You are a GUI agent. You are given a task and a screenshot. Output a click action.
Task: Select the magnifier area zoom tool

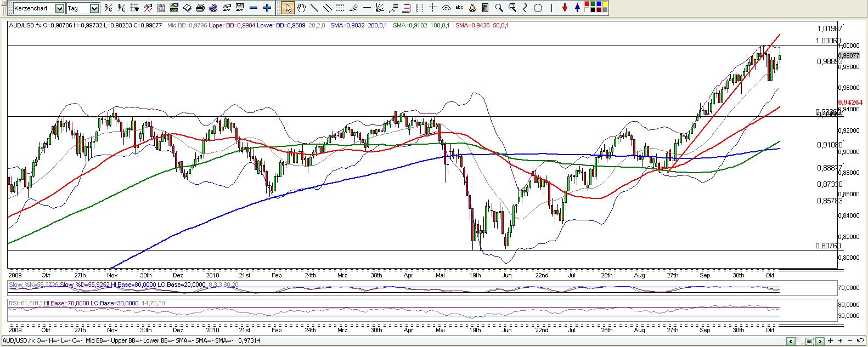pyautogui.click(x=512, y=8)
